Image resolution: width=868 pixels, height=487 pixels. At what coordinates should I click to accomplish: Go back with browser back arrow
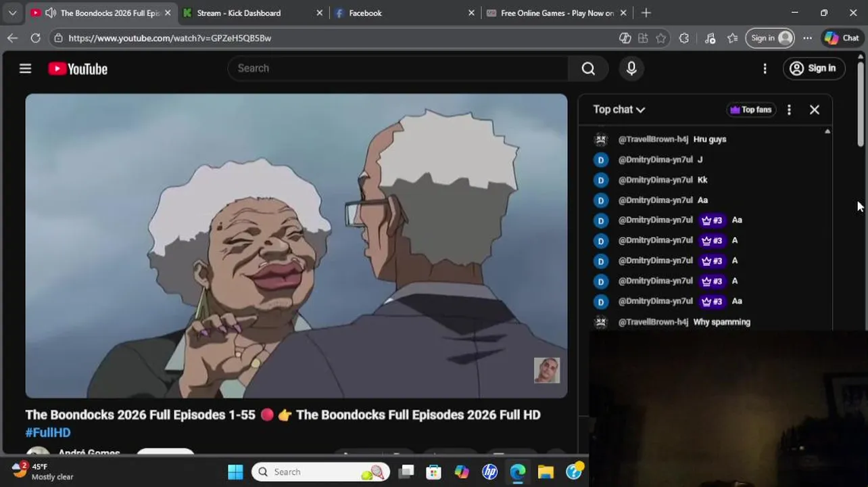[12, 38]
